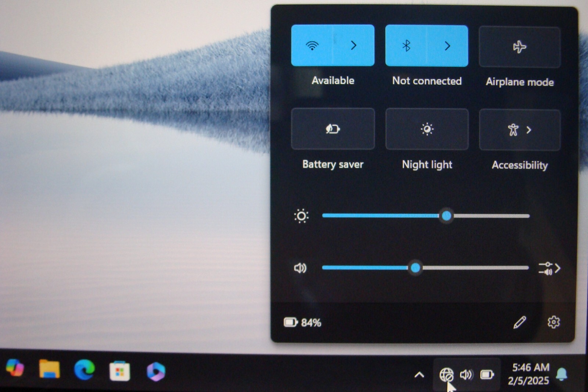Click the Available Wi-Fi label

pos(333,81)
